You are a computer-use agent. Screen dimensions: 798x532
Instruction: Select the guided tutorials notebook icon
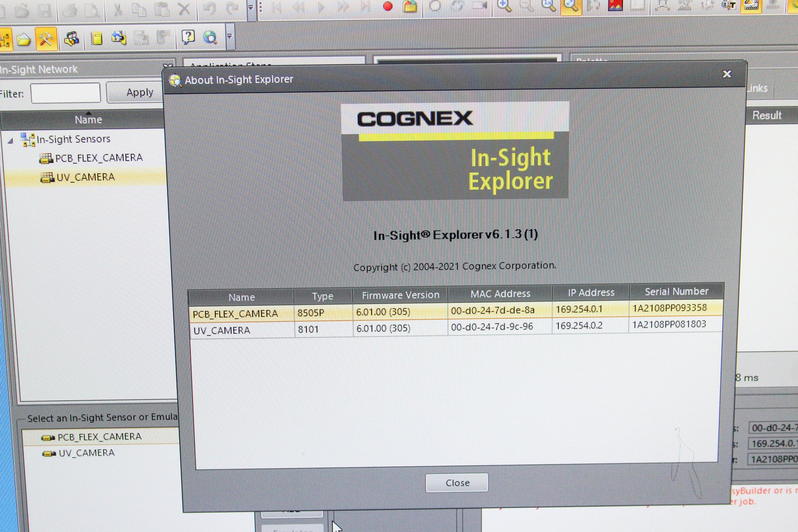click(97, 38)
